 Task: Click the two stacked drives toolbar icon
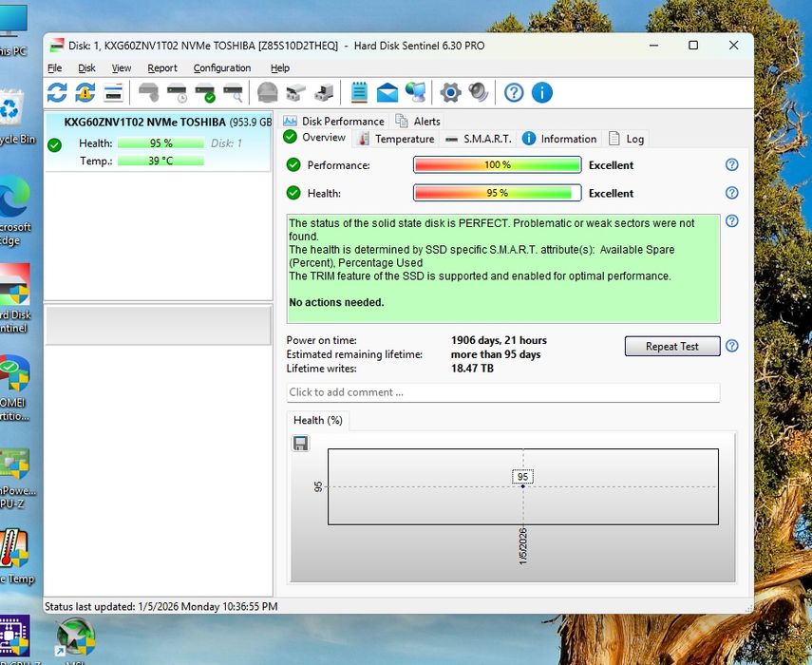(x=296, y=93)
